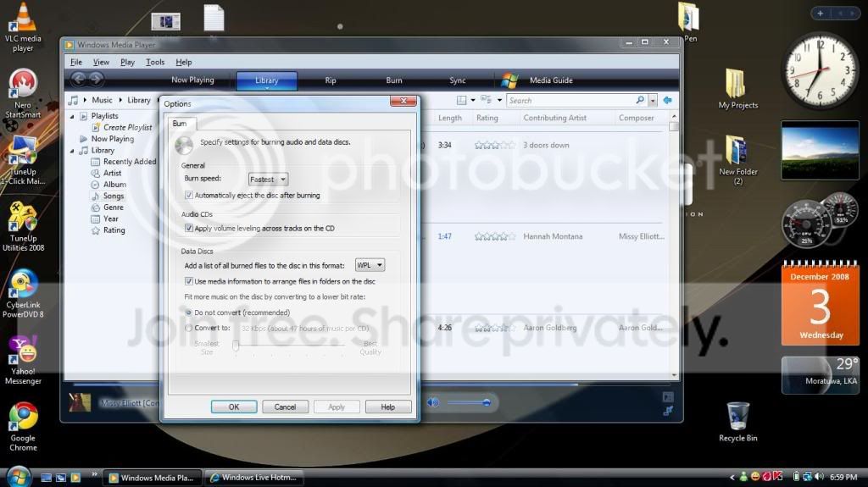
Task: Open the Play menu
Action: [127, 62]
